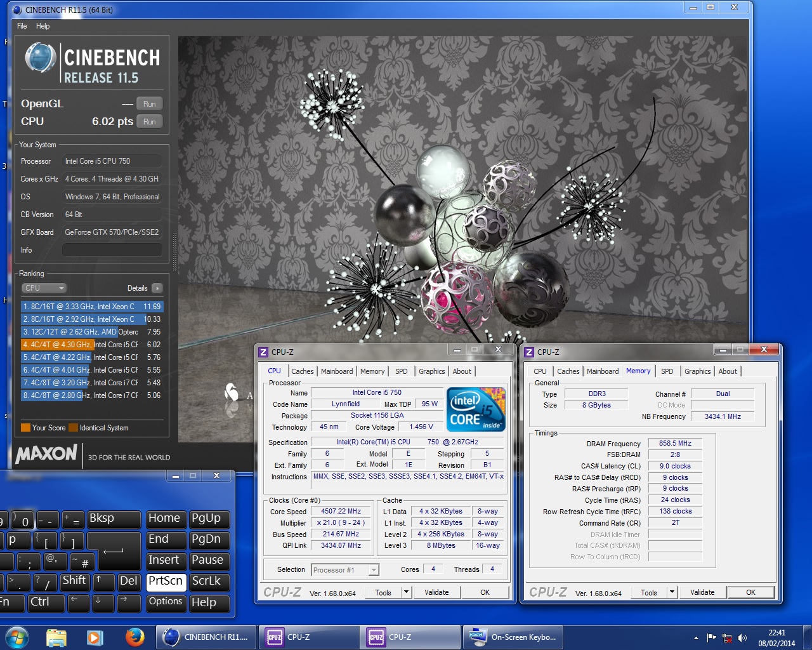Click Validate in left CPU-Z window

click(x=436, y=592)
